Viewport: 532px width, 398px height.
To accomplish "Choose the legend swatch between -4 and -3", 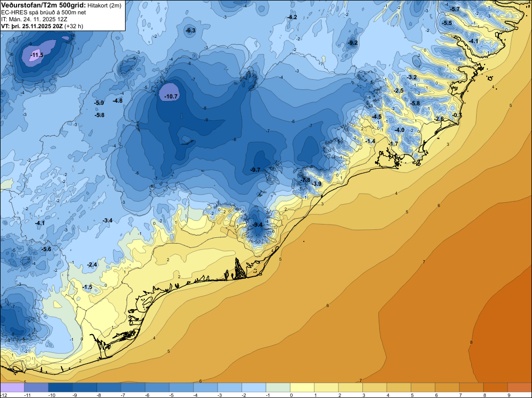I will 205,387.
